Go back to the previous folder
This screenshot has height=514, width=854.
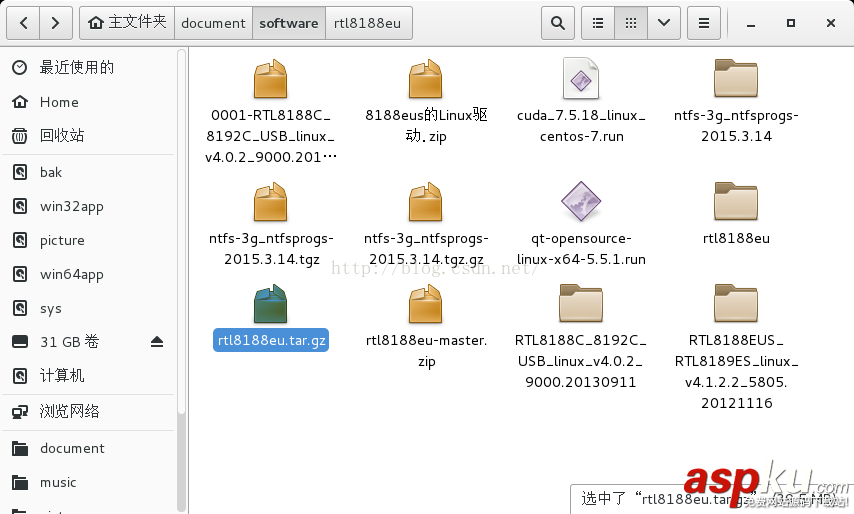coord(23,23)
